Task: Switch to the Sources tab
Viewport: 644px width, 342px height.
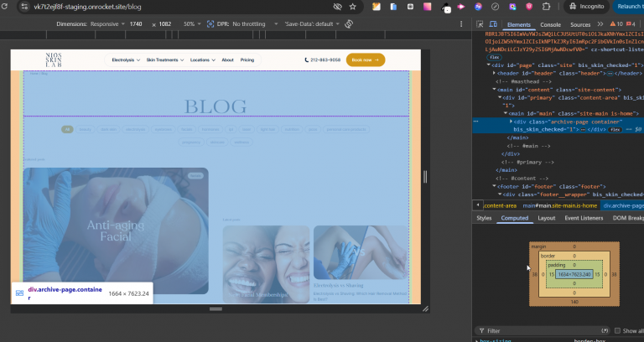Action: (x=580, y=24)
